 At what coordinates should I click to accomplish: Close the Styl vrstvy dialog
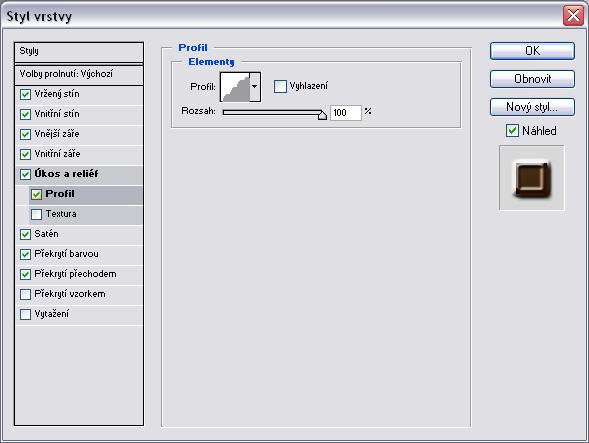tap(573, 16)
